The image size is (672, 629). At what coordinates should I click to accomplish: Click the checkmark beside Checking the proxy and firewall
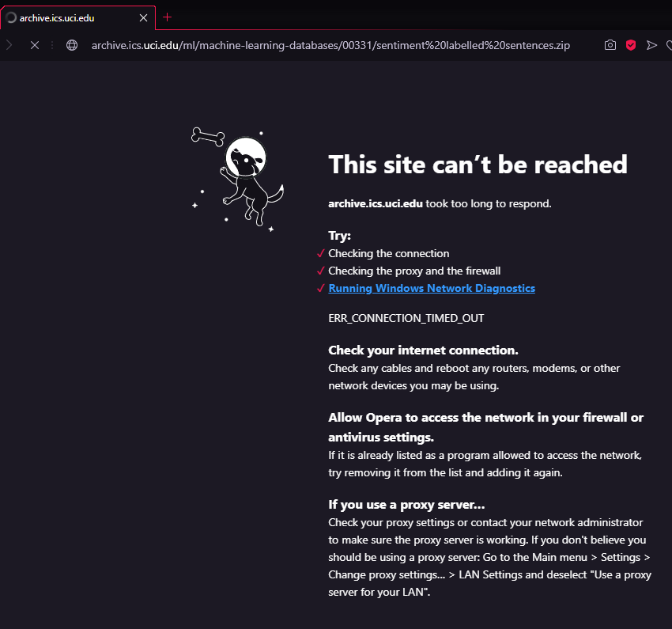(319, 271)
